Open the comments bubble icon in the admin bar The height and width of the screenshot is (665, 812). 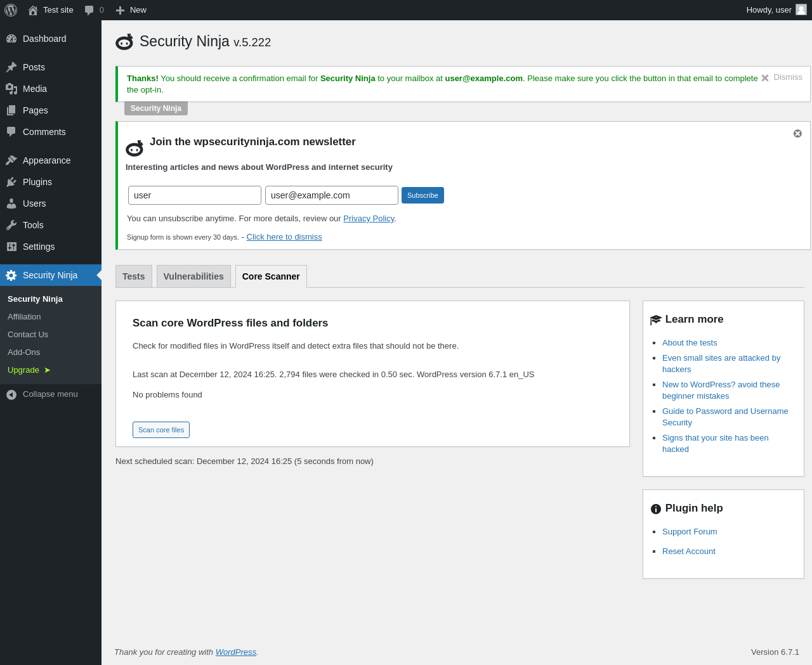[89, 10]
